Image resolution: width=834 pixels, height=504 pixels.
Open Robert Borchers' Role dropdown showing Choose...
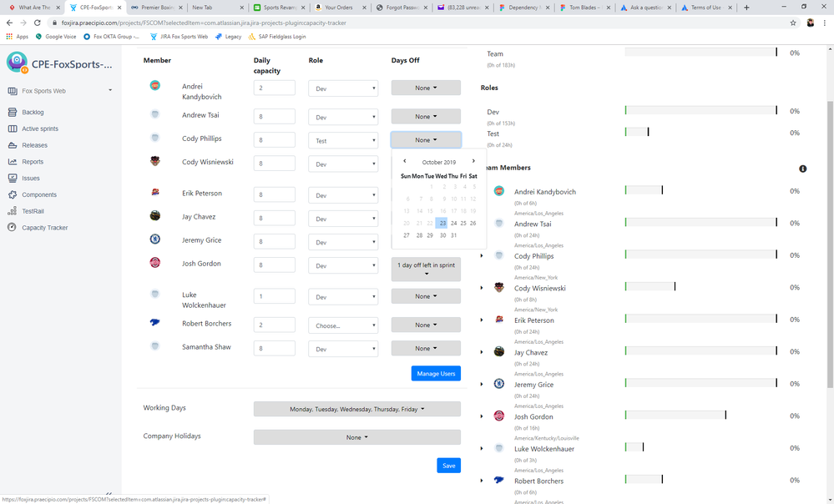pyautogui.click(x=343, y=326)
